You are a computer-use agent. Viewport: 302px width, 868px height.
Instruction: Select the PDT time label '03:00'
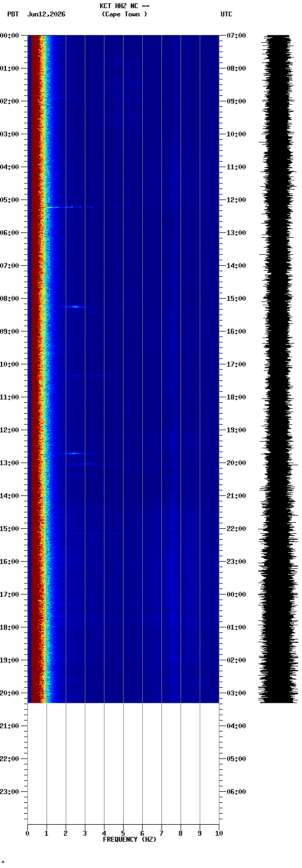pos(10,134)
